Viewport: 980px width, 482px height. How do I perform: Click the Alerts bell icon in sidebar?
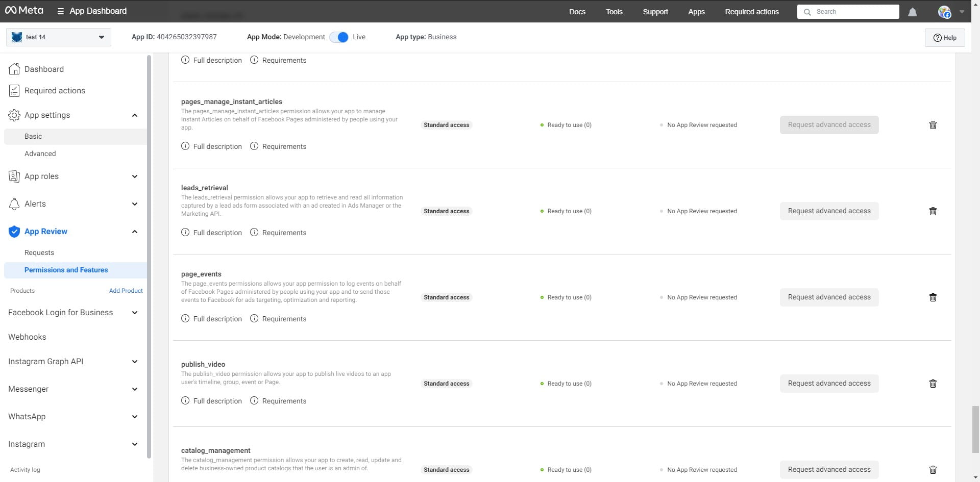point(14,204)
